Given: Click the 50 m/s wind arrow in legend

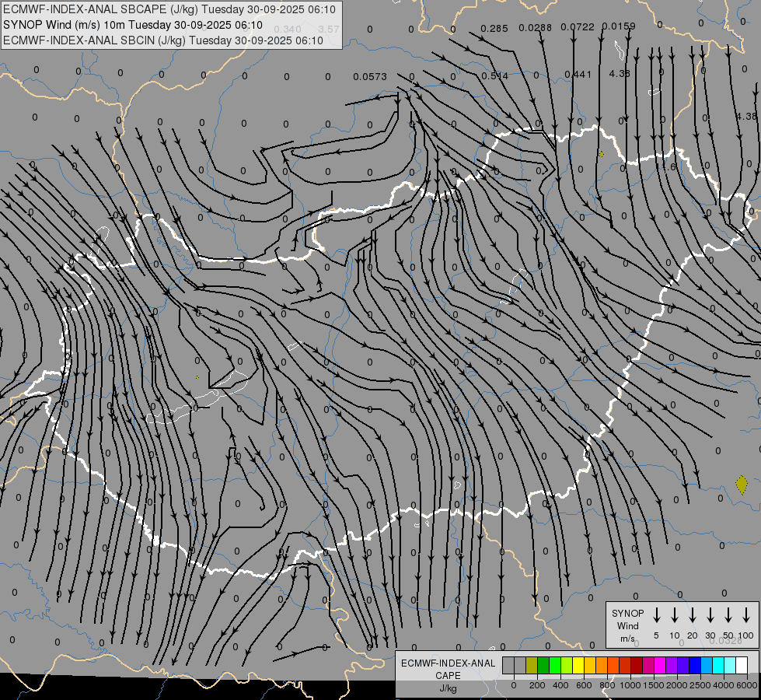Looking at the screenshot, I should pos(728,615).
